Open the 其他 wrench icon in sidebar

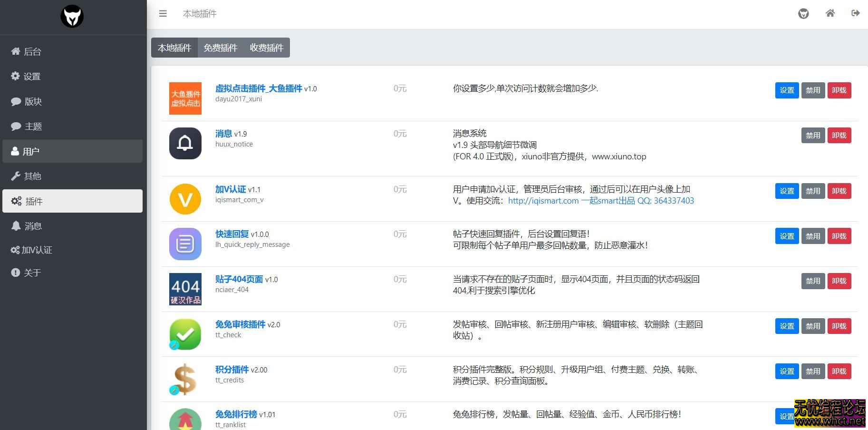point(15,176)
